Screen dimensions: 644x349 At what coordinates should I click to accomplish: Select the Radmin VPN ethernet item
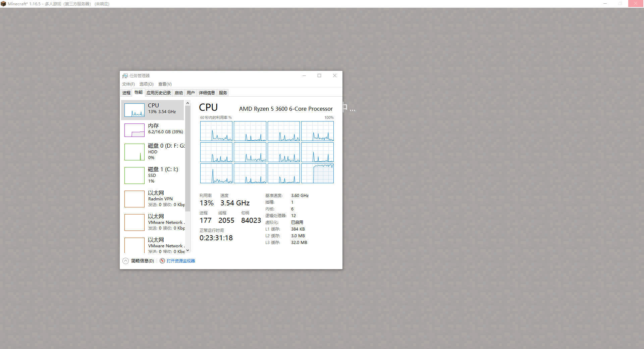point(153,199)
